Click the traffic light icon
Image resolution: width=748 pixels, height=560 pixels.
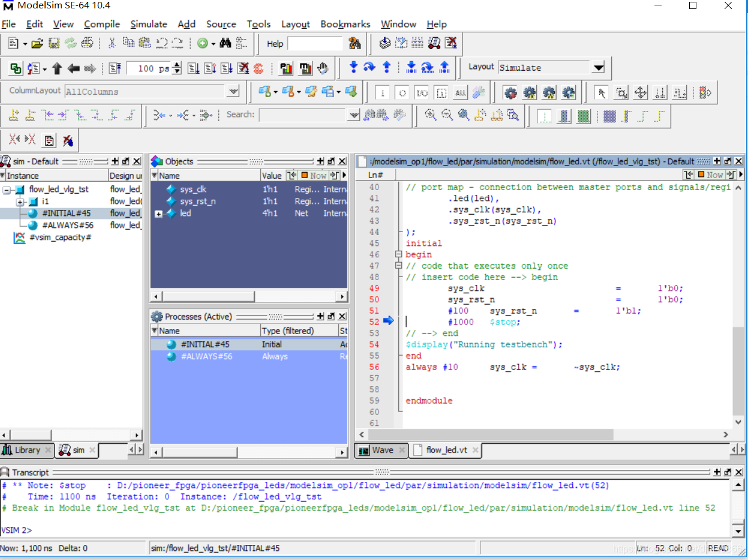coord(705,92)
